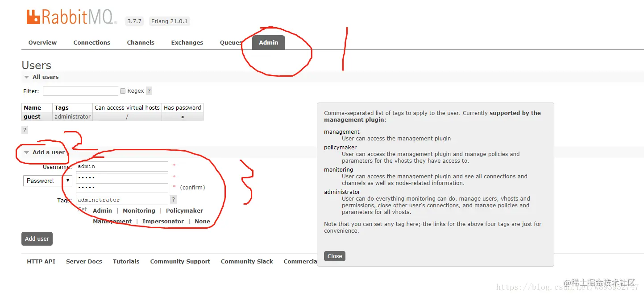Focus the Filter text field
Screen dimensions: 644x296
(x=80, y=91)
